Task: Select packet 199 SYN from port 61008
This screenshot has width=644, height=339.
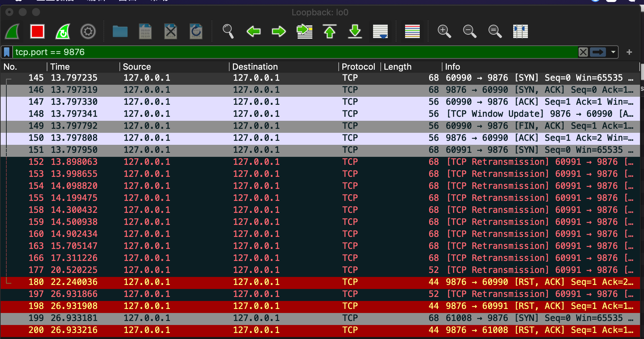Action: pyautogui.click(x=320, y=318)
